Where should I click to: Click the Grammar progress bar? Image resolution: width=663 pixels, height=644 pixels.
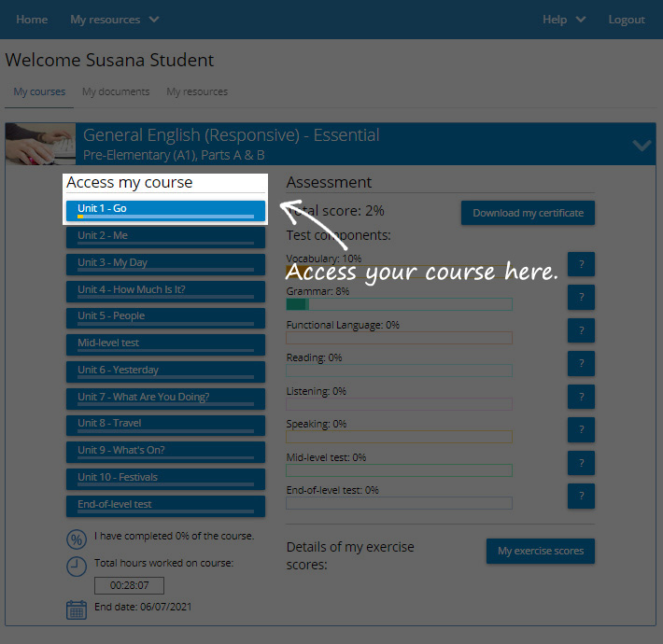pos(399,304)
